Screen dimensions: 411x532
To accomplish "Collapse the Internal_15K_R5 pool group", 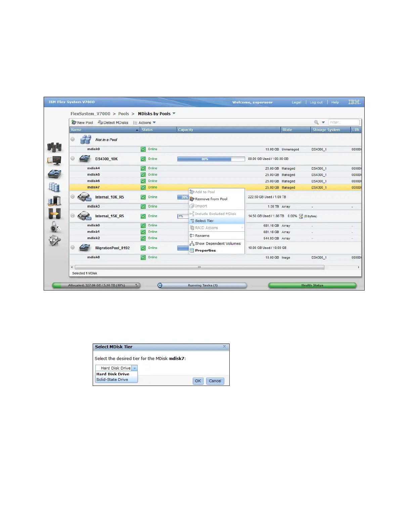I will 73,216.
